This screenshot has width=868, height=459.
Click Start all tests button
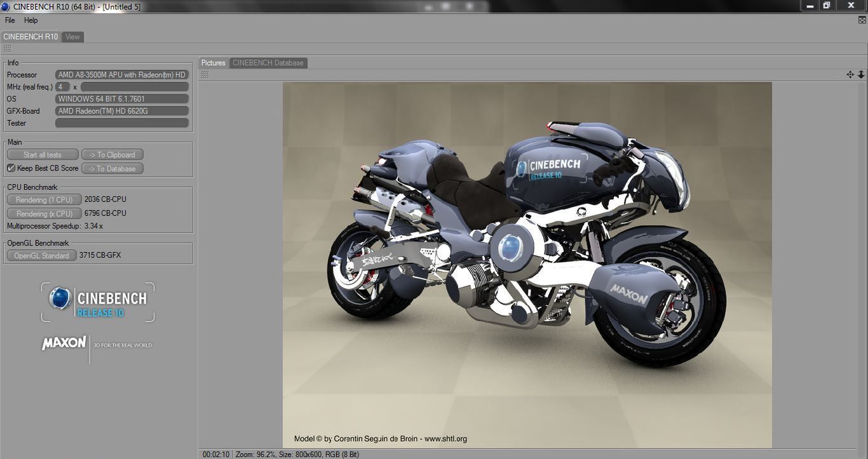point(43,154)
